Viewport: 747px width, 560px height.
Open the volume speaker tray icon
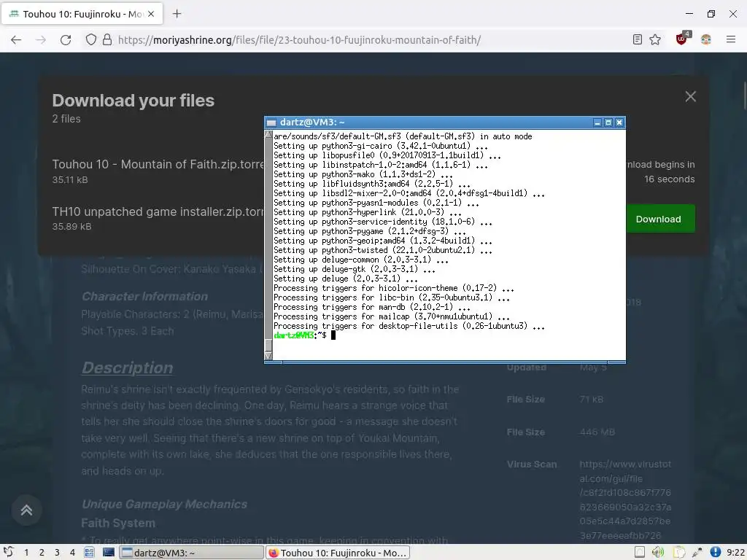(658, 553)
